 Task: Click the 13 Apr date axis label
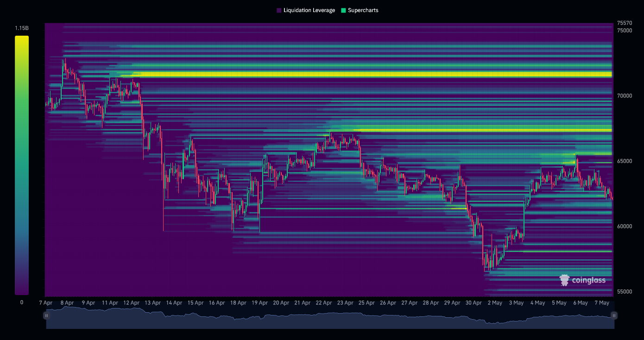[152, 303]
